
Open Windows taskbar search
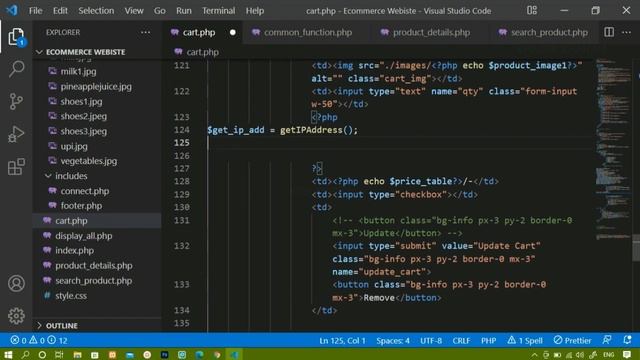[25, 354]
